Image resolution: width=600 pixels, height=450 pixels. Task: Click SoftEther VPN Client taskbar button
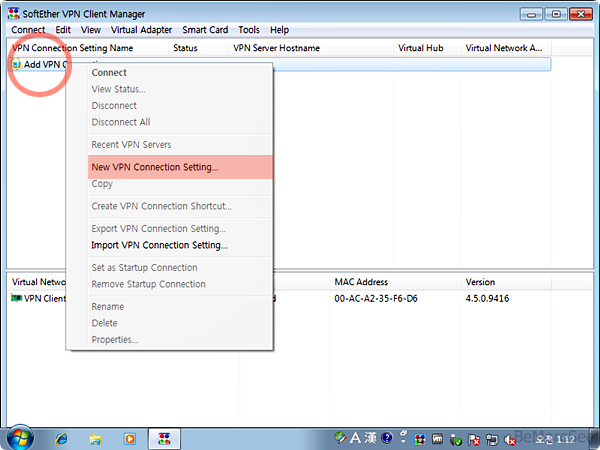pyautogui.click(x=164, y=439)
